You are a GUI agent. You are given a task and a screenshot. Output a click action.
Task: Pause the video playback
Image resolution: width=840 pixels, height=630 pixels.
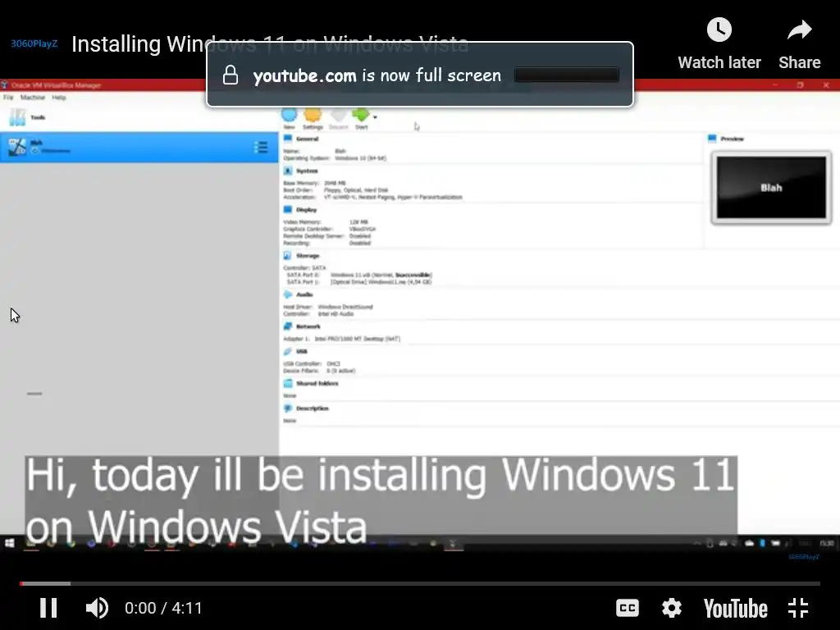[48, 608]
